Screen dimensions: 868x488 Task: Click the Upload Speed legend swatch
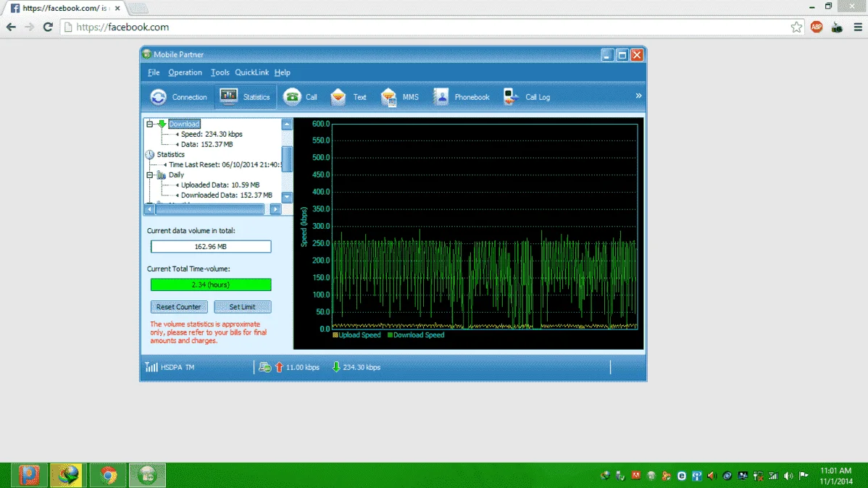[x=335, y=335]
